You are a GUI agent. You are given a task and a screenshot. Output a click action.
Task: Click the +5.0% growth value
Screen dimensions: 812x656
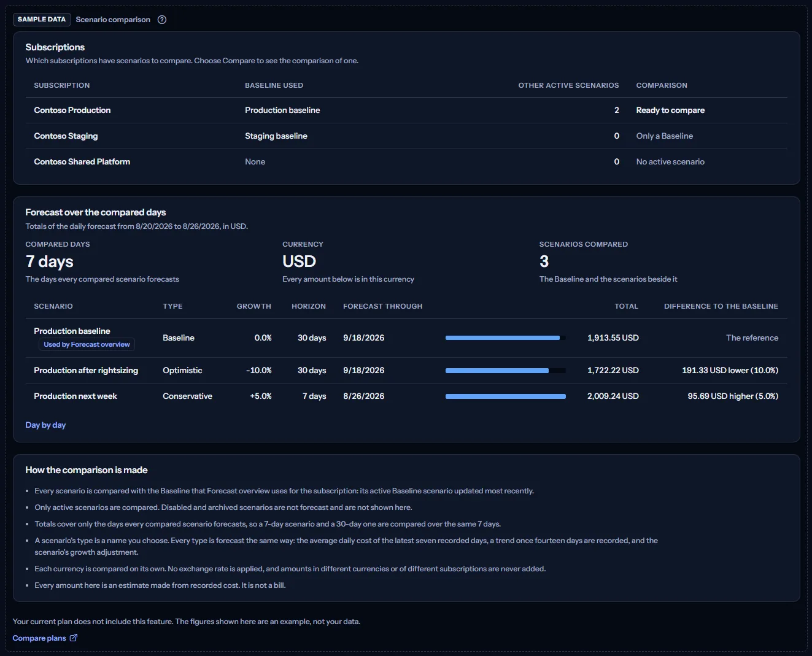point(261,396)
